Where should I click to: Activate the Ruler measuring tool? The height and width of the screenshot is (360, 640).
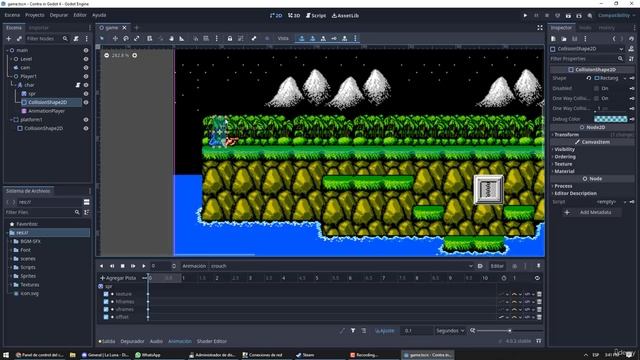pyautogui.click(x=182, y=38)
